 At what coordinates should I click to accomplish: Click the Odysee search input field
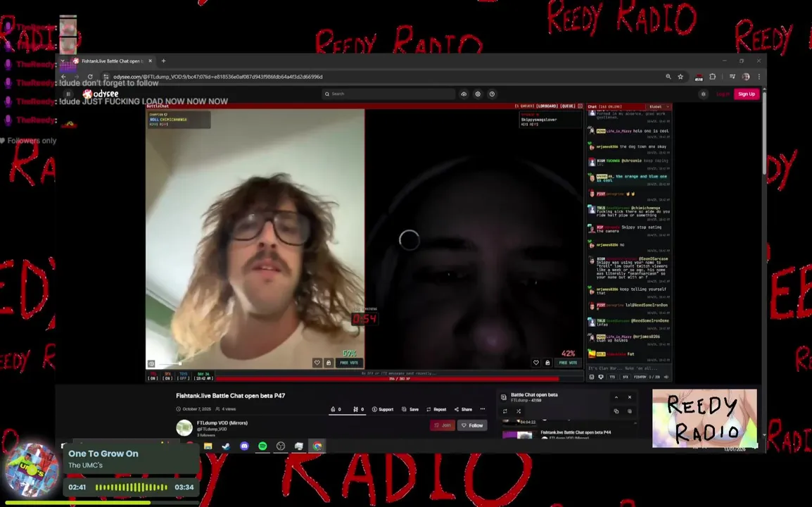(388, 94)
